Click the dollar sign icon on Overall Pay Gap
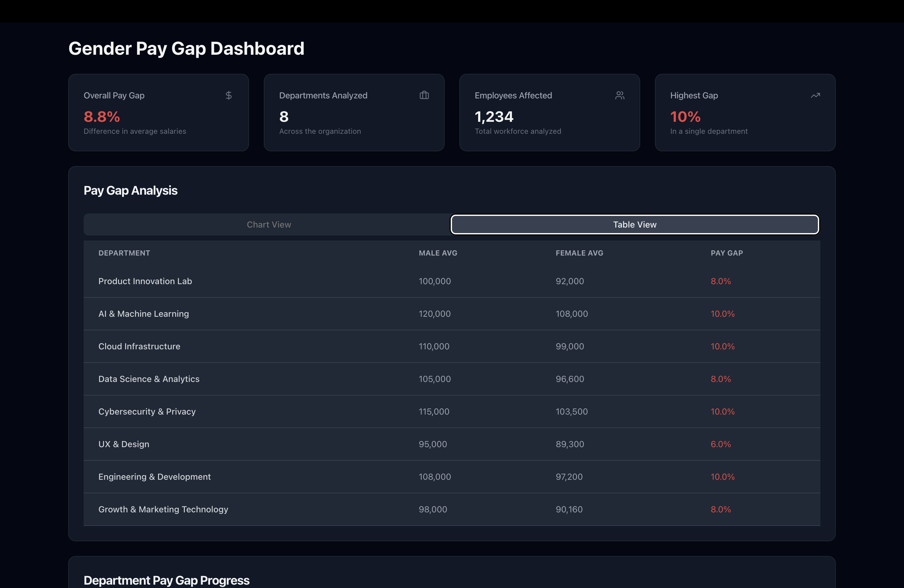Viewport: 904px width, 588px height. [x=228, y=95]
